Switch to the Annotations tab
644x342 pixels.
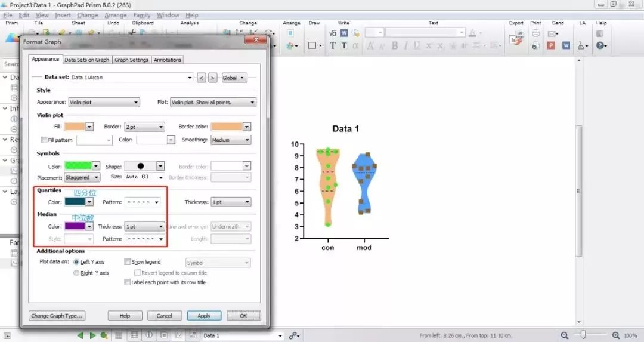167,60
